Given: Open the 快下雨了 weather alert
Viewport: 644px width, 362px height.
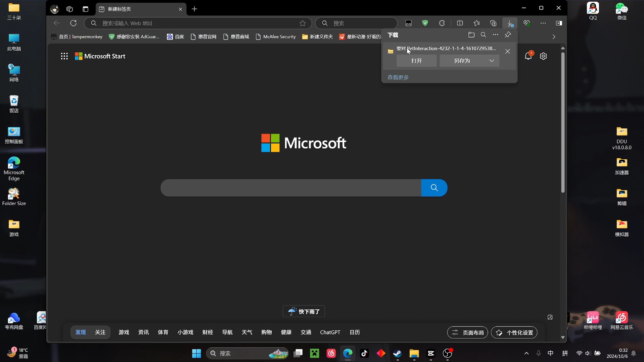Looking at the screenshot, I should pos(304,311).
